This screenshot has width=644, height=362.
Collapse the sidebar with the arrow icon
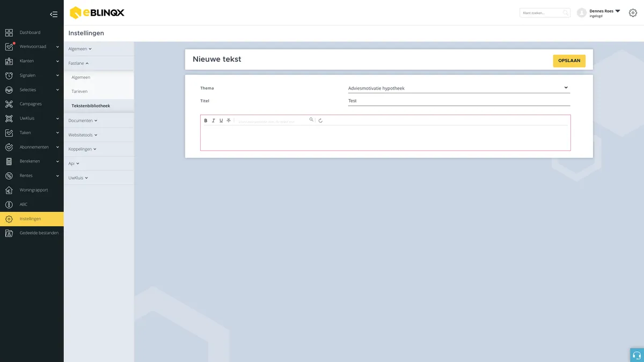click(54, 14)
